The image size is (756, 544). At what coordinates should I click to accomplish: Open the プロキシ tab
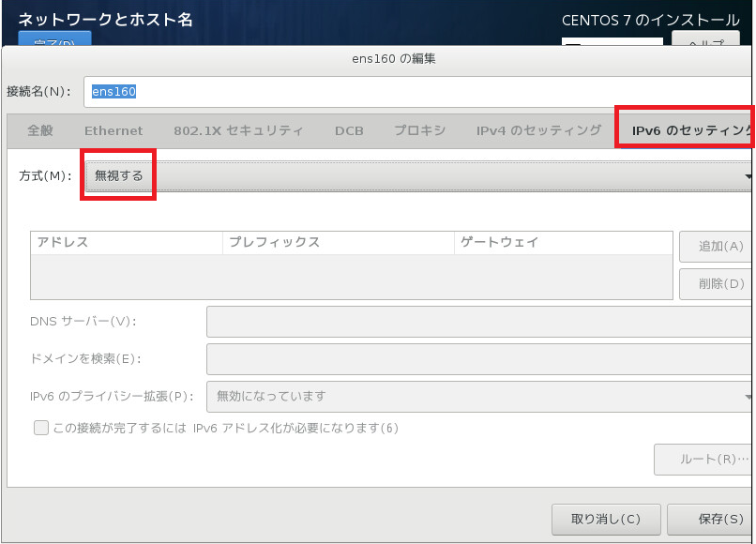coord(419,130)
